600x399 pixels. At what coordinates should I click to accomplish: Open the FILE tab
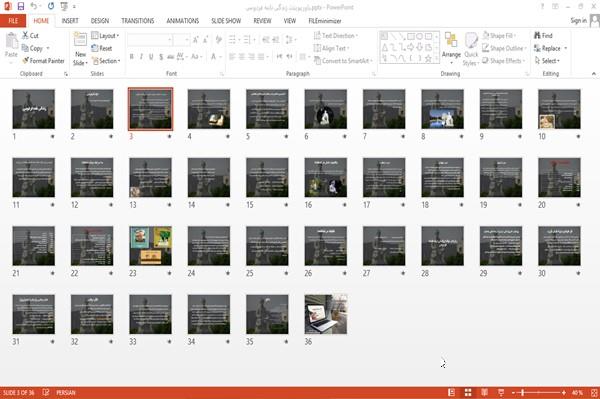pyautogui.click(x=13, y=21)
